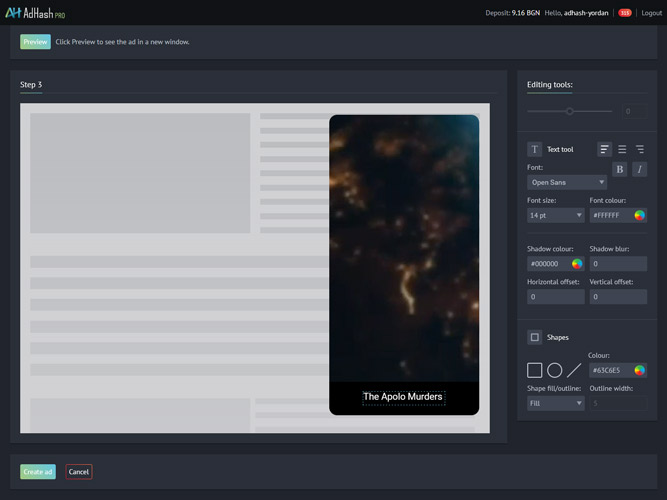Select the line shape tool
This screenshot has height=500, width=667.
(574, 370)
